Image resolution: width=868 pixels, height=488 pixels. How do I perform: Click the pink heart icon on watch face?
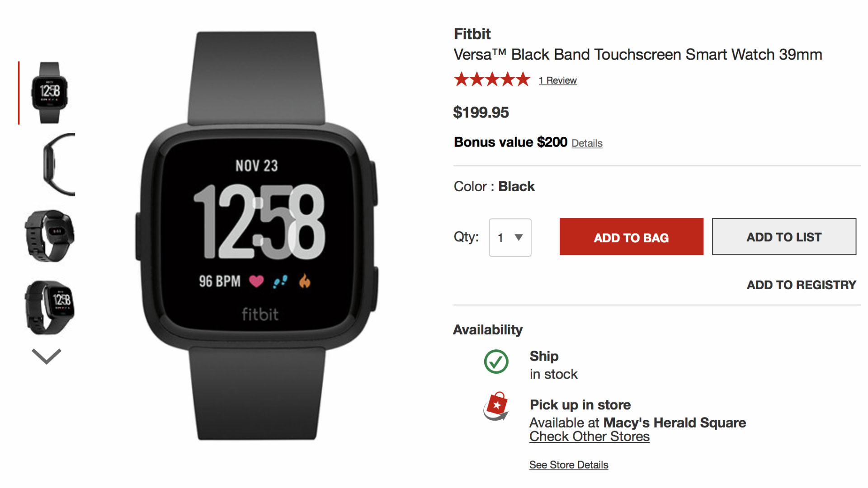256,282
